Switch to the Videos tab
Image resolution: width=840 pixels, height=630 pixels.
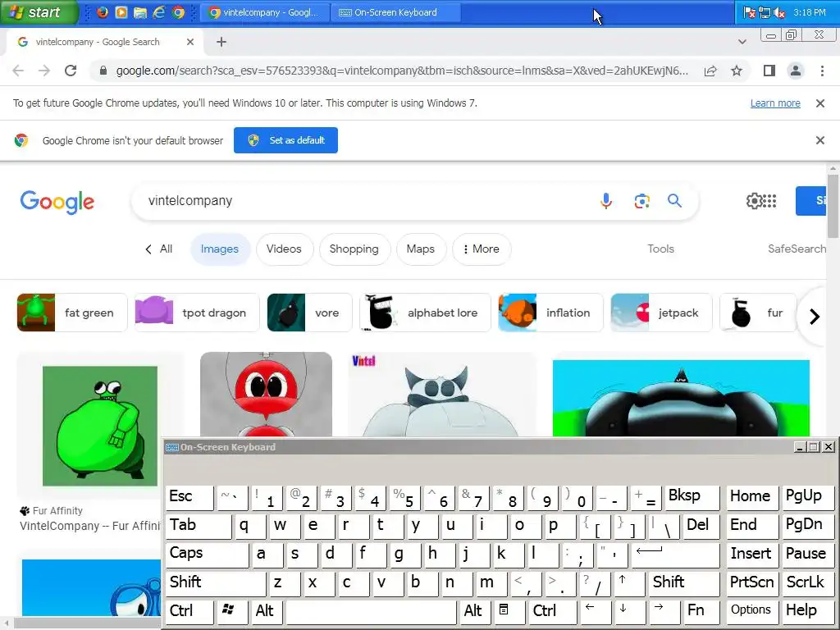(284, 249)
